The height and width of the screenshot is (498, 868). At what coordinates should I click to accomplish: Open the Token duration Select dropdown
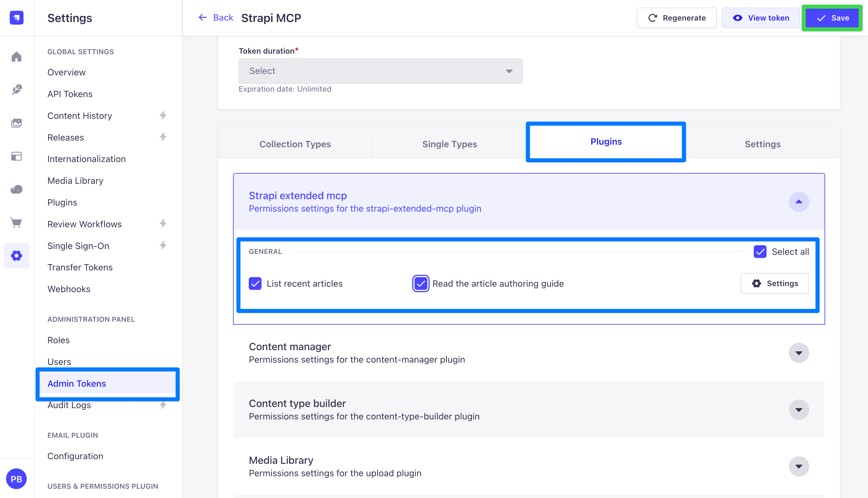click(380, 71)
